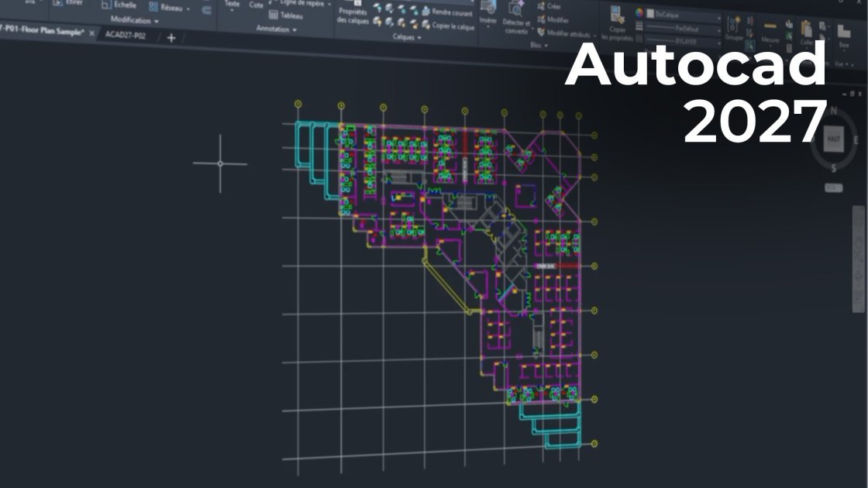Choose the Réseau array tool

(x=166, y=7)
